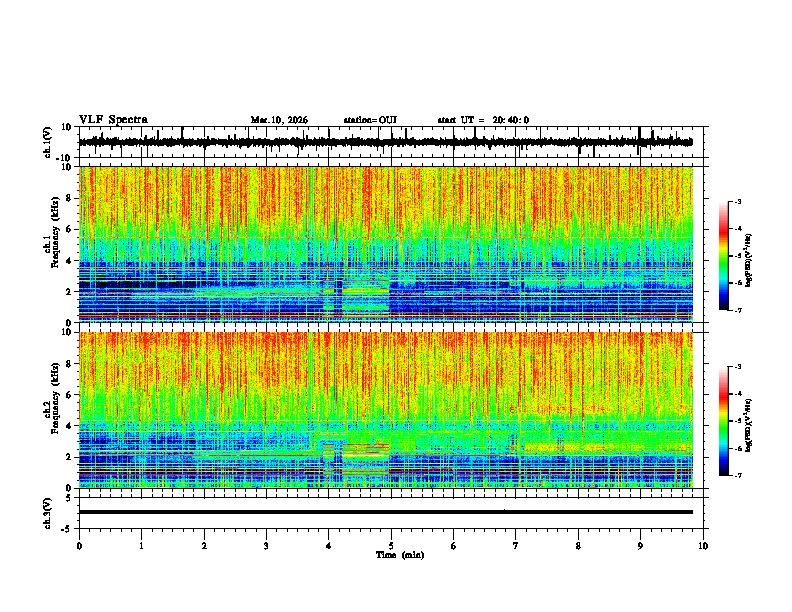Image resolution: width=792 pixels, height=612 pixels.
Task: Click the '8' kHz tick on ch.2 frequency axis
Action: [x=70, y=363]
